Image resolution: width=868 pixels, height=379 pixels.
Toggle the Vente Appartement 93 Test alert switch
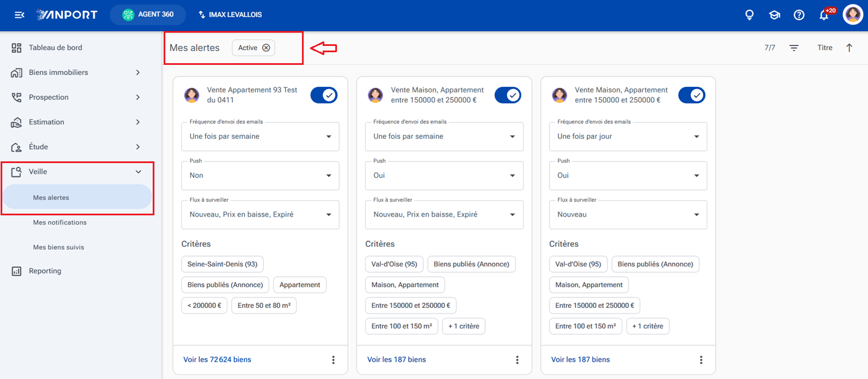pyautogui.click(x=324, y=95)
